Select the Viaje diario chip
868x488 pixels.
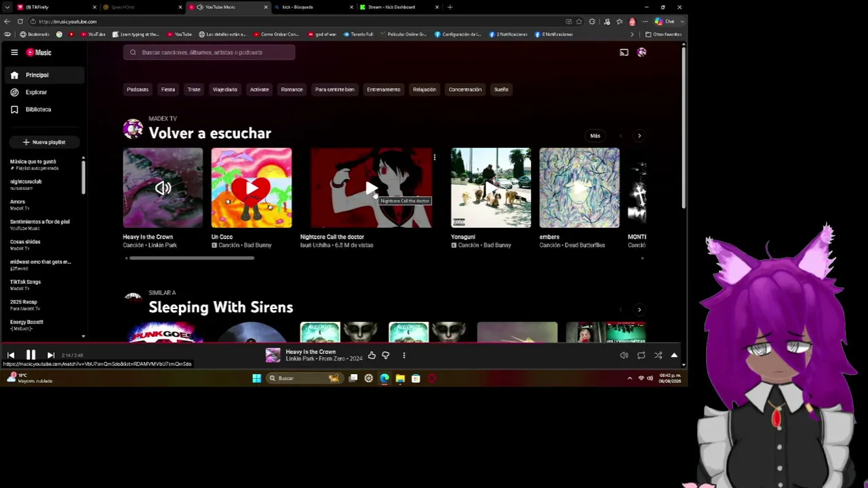point(225,89)
